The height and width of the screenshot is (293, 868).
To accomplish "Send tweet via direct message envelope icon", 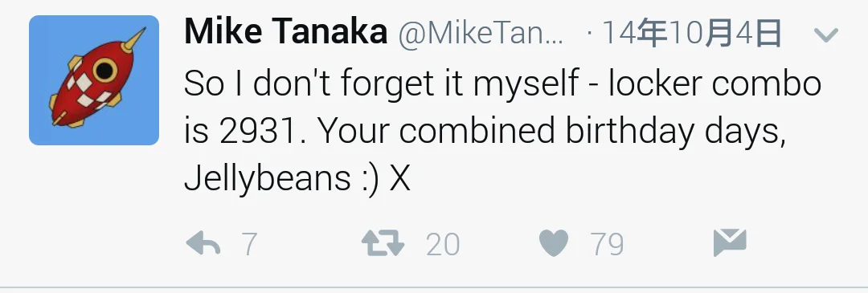I will coord(730,242).
